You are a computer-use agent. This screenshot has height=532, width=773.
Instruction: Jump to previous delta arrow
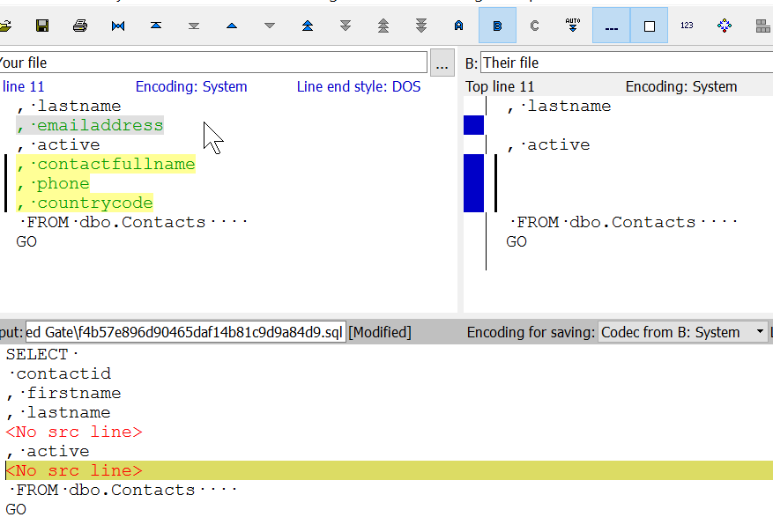coord(232,26)
